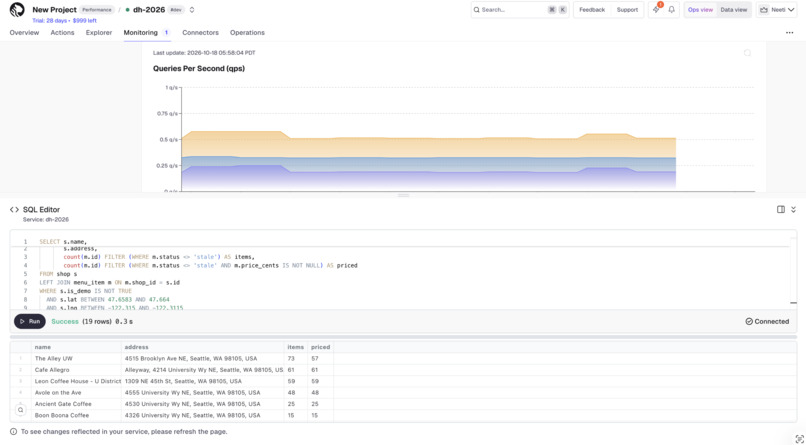
Task: Click the #dev tag
Action: pyautogui.click(x=176, y=10)
